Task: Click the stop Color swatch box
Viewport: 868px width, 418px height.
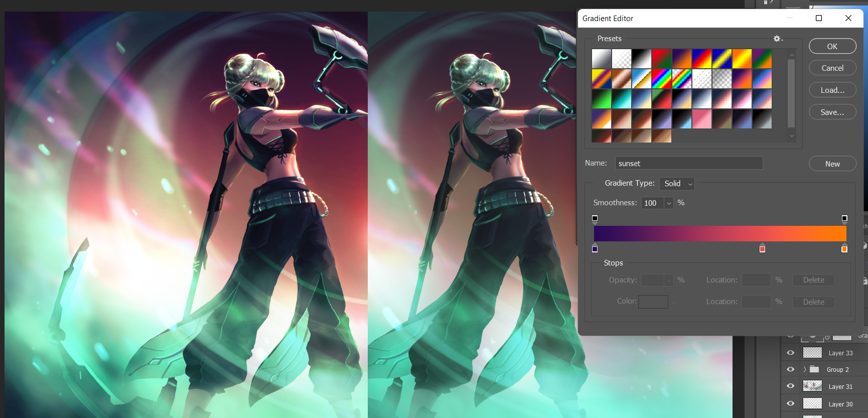Action: [653, 302]
